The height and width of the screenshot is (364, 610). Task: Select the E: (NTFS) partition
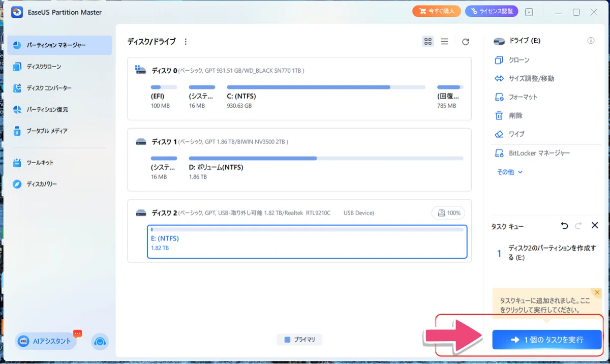[x=307, y=242]
